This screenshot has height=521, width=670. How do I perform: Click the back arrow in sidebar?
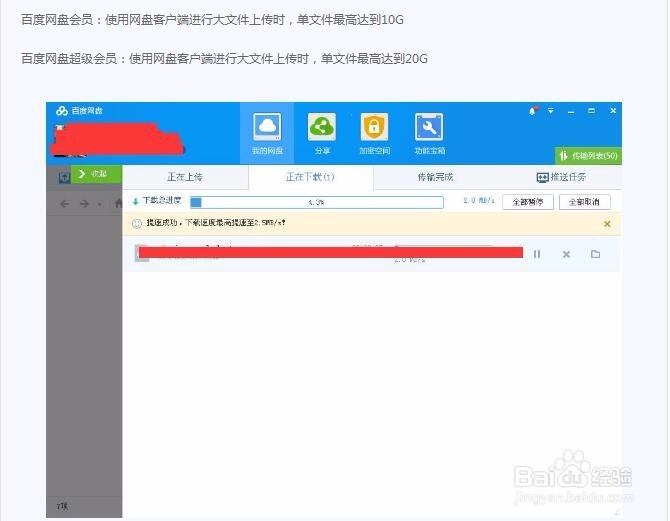tap(65, 204)
